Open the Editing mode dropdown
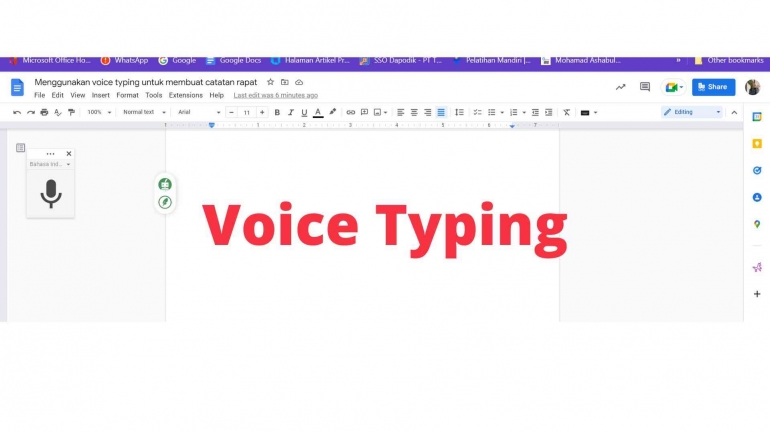Screen dimensions: 770x433 pyautogui.click(x=691, y=112)
